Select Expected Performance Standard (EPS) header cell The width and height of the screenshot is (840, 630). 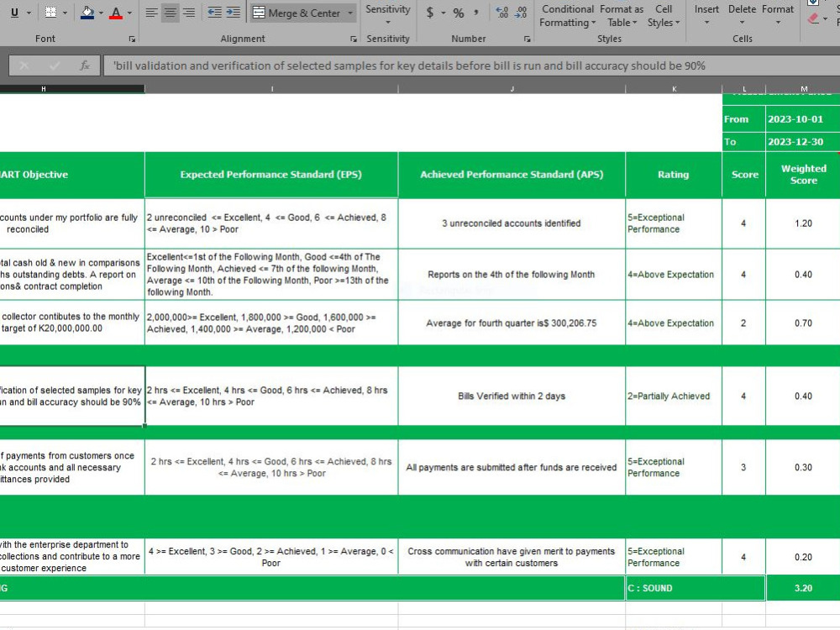[271, 175]
